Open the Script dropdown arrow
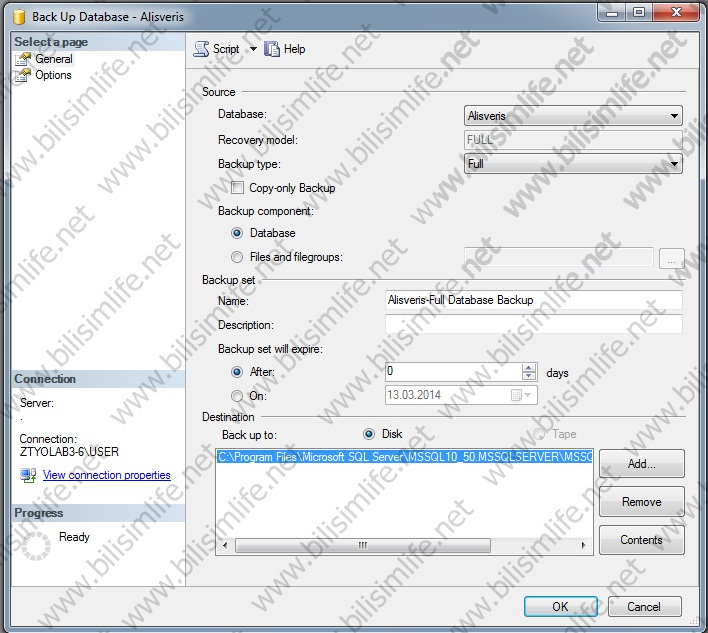Screen dimensions: 708x633 pyautogui.click(x=253, y=49)
